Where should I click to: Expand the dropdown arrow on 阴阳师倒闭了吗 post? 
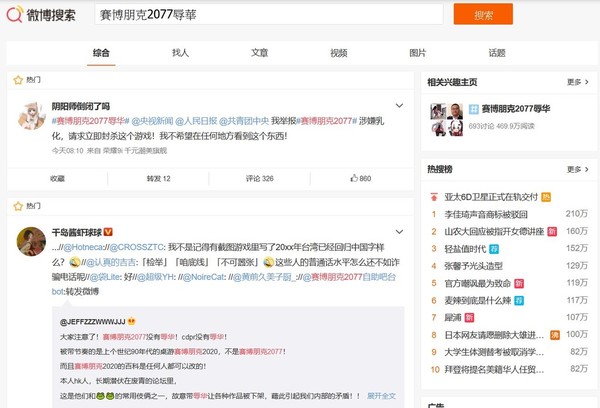click(399, 106)
